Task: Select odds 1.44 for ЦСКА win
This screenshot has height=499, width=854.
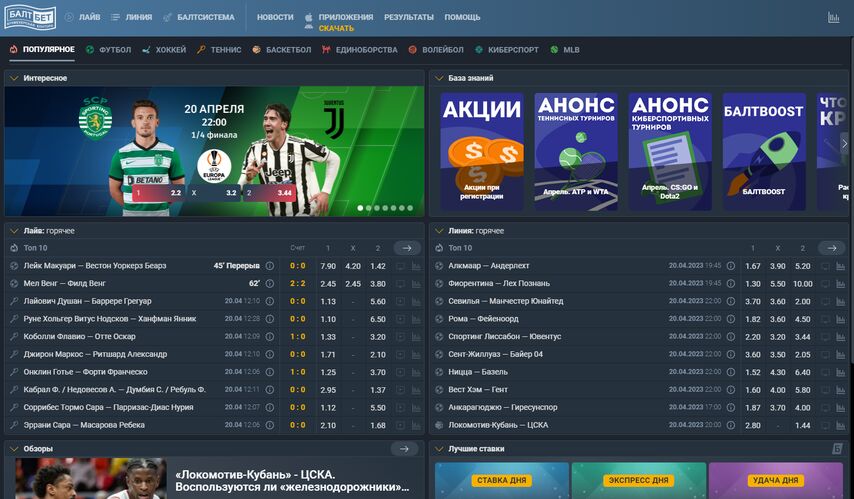Action: coord(803,425)
